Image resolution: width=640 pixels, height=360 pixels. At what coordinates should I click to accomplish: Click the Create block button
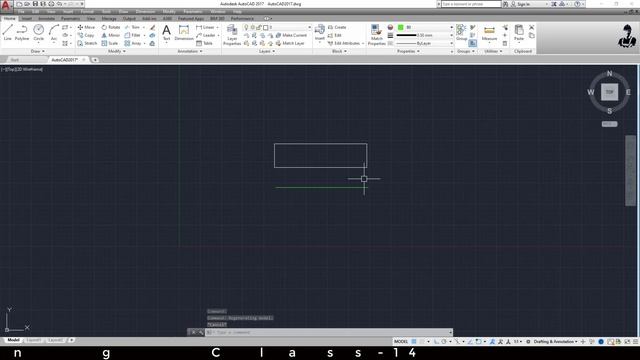[337, 27]
